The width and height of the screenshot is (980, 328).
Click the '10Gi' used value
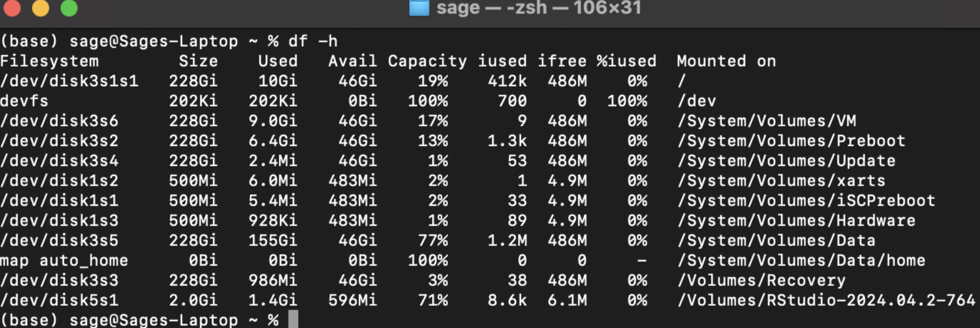tap(278, 81)
